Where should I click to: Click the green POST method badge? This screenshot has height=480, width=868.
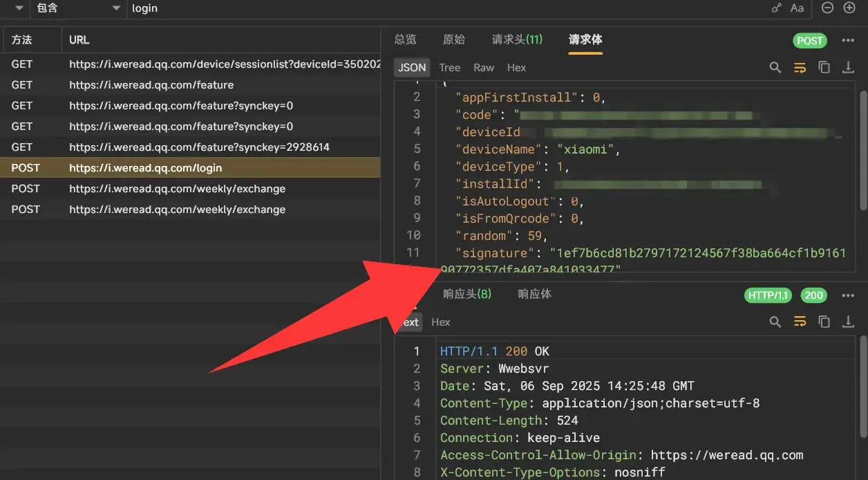pyautogui.click(x=809, y=40)
